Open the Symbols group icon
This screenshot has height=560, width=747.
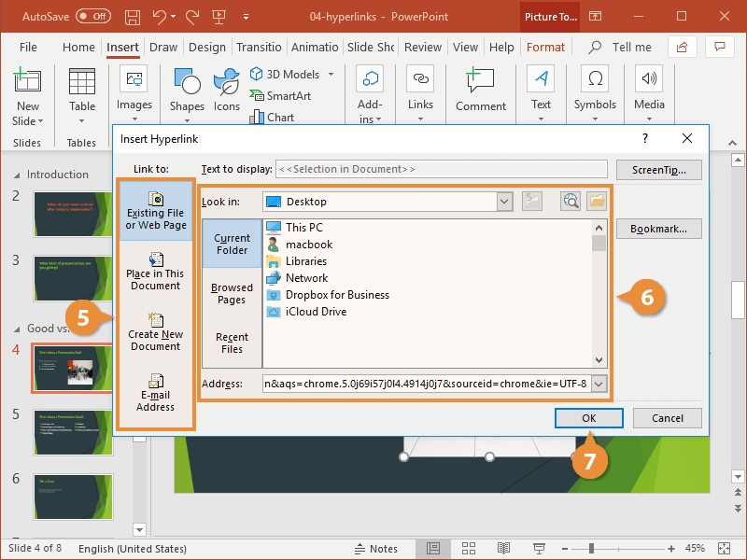595,78
